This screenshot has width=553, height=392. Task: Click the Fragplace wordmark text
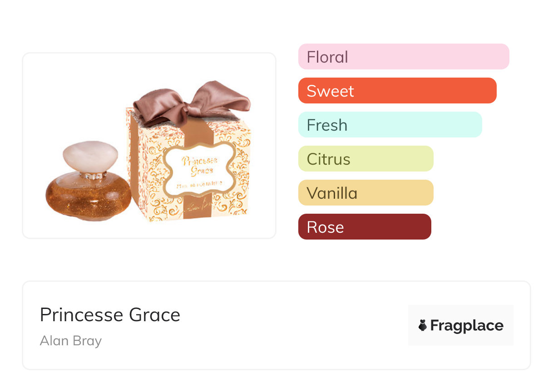[467, 326]
